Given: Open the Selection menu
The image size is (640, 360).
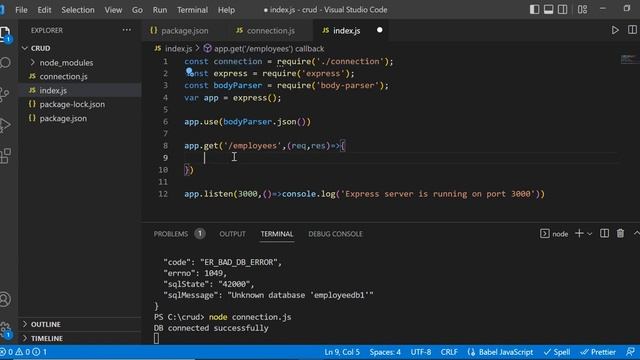Looking at the screenshot, I should point(78,10).
